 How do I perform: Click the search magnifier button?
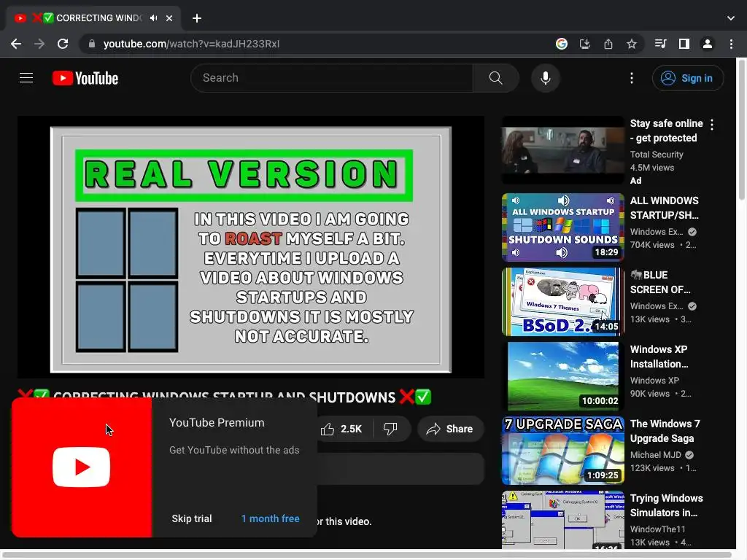(495, 78)
